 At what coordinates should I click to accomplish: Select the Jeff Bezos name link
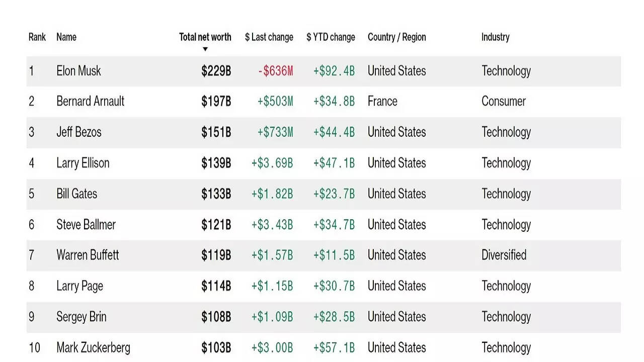point(79,132)
